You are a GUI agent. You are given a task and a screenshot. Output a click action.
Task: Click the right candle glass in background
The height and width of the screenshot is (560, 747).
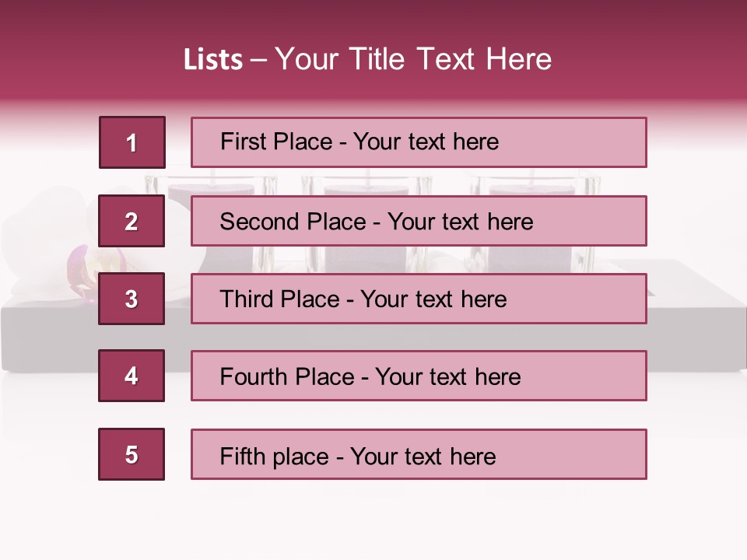click(x=537, y=184)
